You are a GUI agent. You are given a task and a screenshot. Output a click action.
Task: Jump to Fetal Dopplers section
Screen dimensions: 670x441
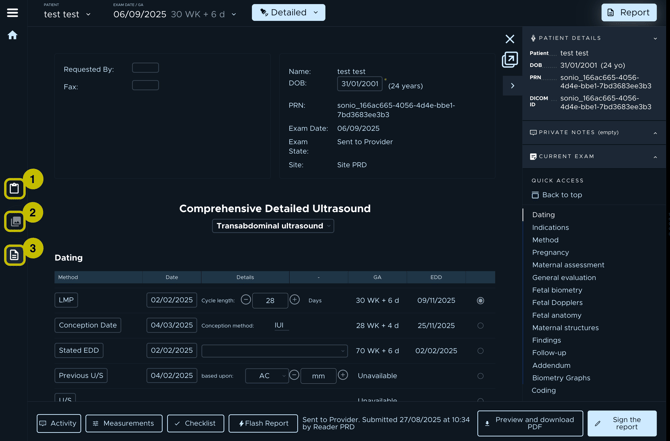(557, 303)
